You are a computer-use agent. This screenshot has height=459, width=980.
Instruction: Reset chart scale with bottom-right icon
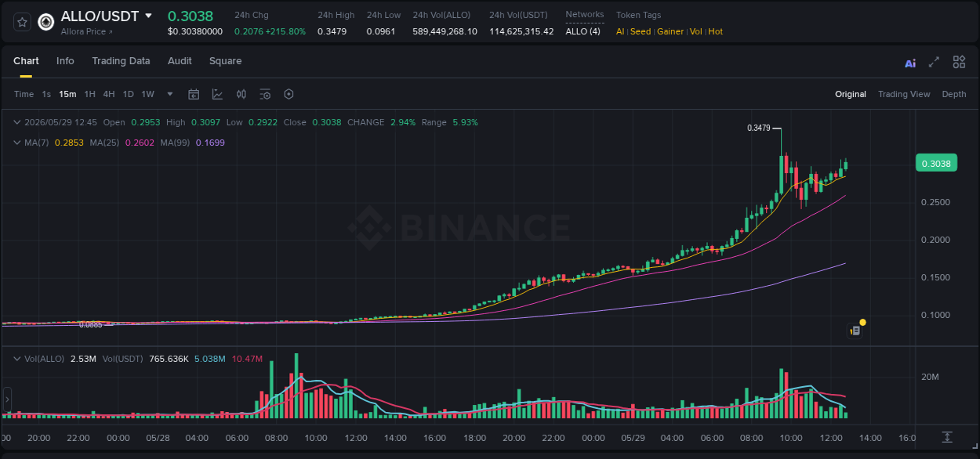tap(947, 436)
